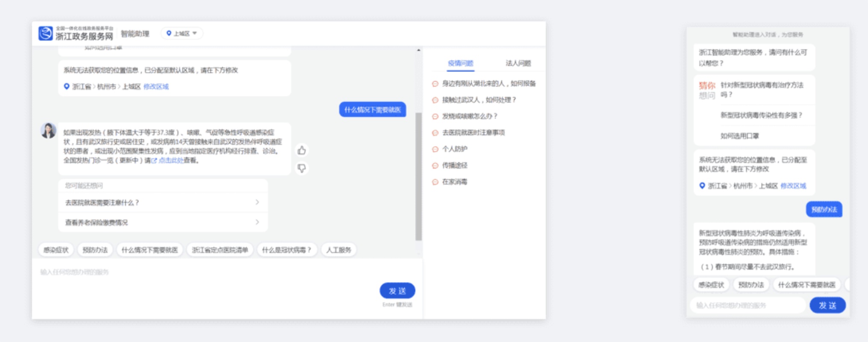Click 如何选用口罩 in mobile window
Image resolution: width=868 pixels, height=342 pixels.
tap(740, 136)
